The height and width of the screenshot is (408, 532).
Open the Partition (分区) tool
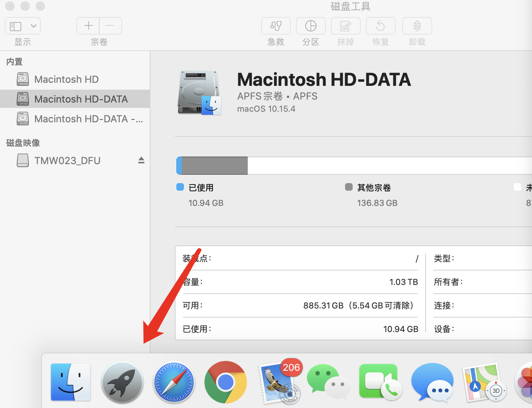(x=311, y=26)
